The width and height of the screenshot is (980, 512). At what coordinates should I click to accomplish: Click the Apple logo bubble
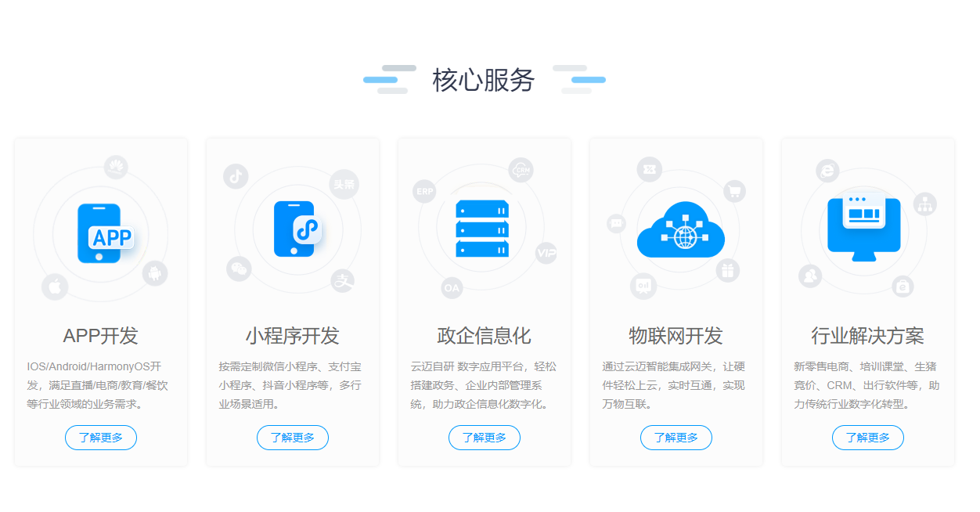[55, 287]
